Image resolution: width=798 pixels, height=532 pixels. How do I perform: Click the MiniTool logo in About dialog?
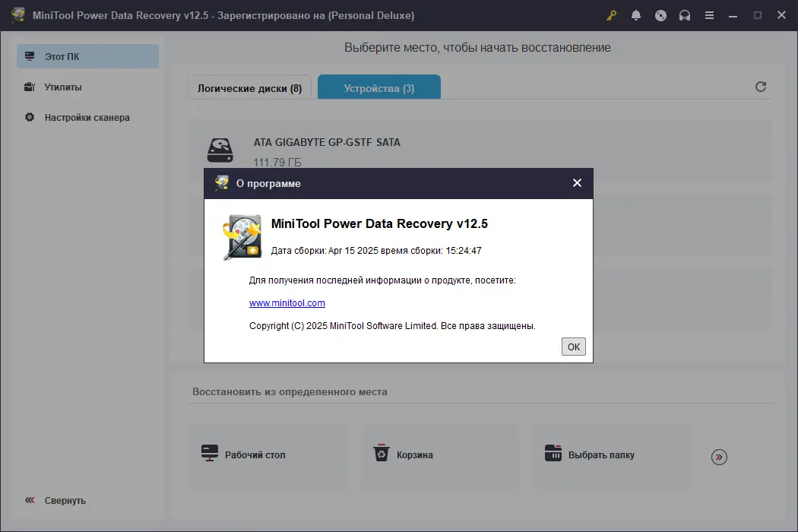tap(242, 237)
